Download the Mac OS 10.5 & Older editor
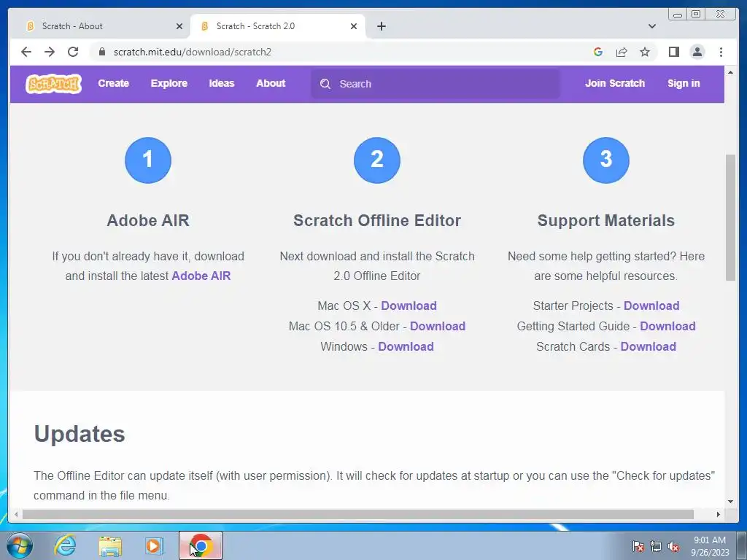747x560 pixels. (438, 326)
